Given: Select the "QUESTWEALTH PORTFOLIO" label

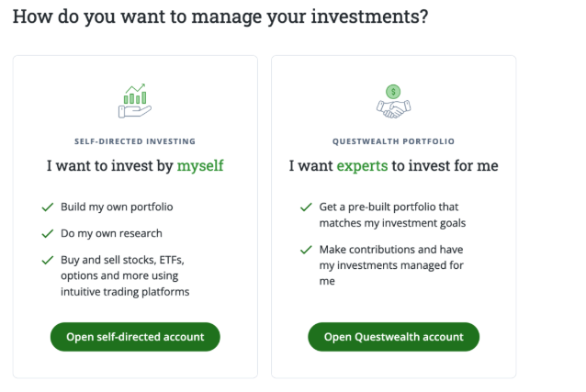Looking at the screenshot, I should pos(393,141).
